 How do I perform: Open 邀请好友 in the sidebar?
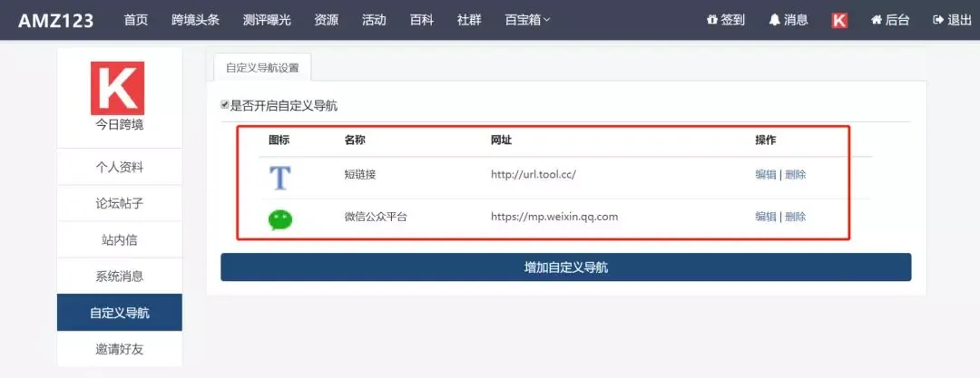coord(120,349)
